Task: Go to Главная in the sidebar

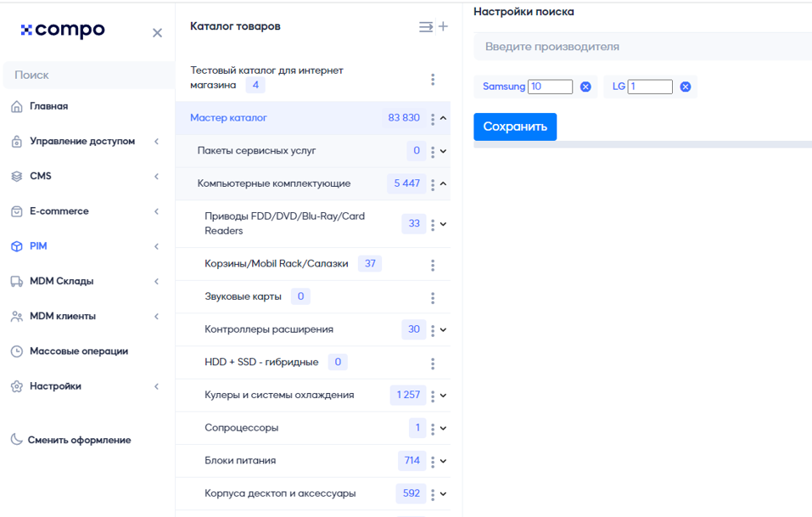Action: [48, 106]
